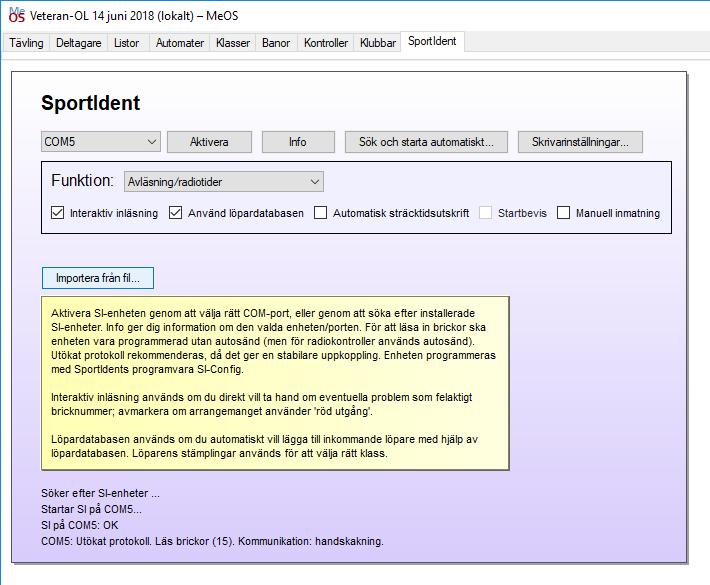Click the MeOS app icon in title bar

click(x=16, y=14)
